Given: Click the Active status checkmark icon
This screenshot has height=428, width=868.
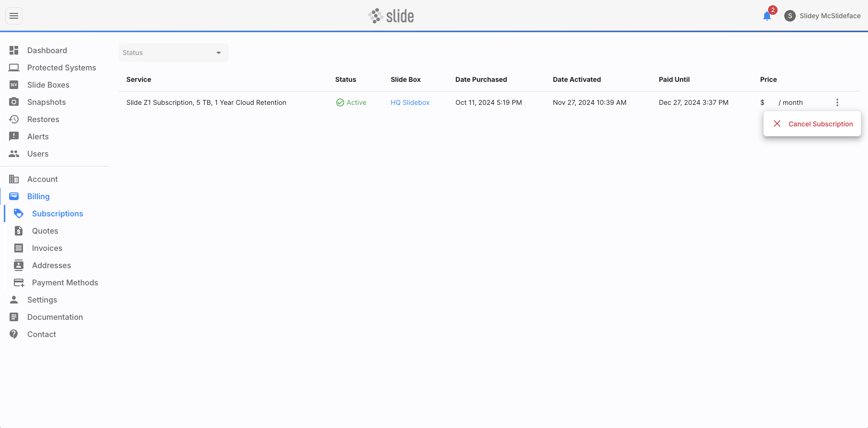Looking at the screenshot, I should coord(340,102).
